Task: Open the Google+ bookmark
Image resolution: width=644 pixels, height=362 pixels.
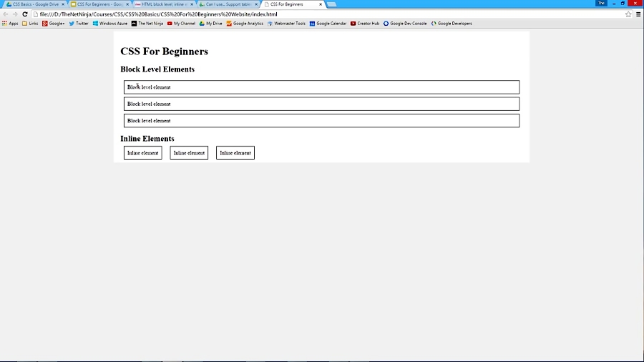Action: coord(54,24)
